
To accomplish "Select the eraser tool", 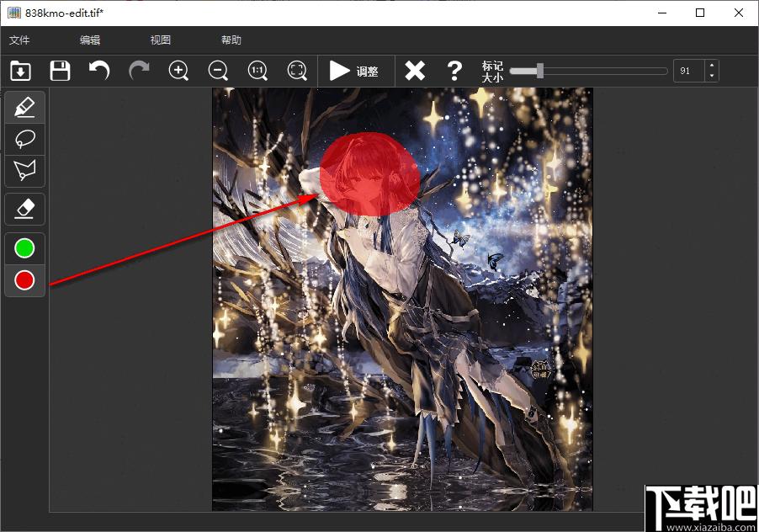I will [x=24, y=209].
